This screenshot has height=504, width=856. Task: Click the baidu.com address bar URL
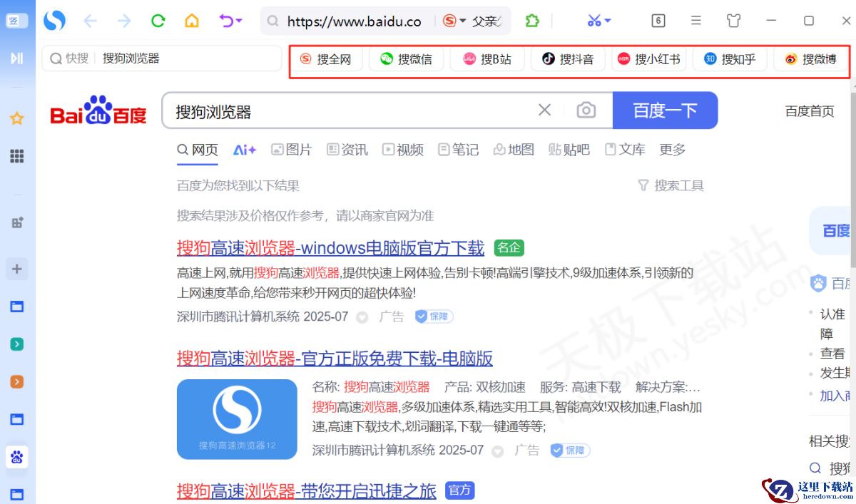point(355,21)
